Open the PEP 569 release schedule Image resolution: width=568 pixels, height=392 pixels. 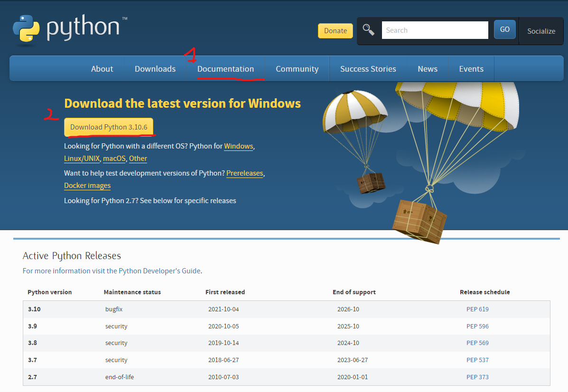point(477,343)
